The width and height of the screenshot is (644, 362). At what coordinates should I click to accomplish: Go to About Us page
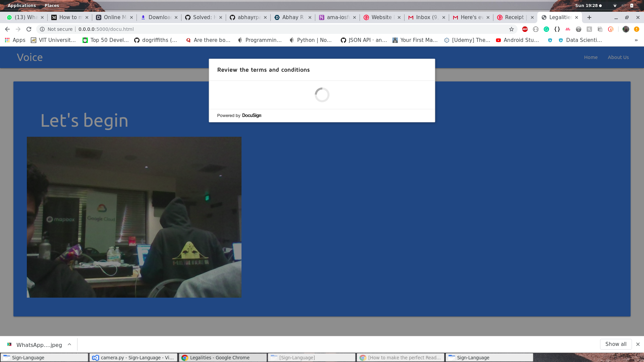coord(618,57)
